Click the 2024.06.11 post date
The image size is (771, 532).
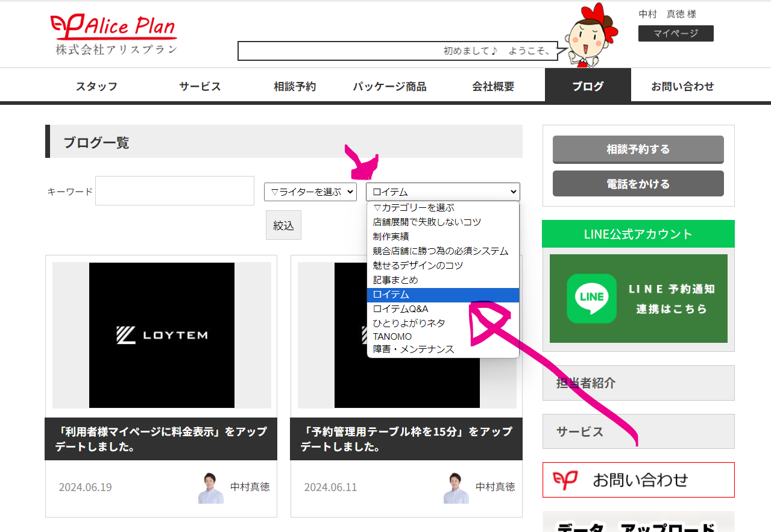[x=330, y=487]
